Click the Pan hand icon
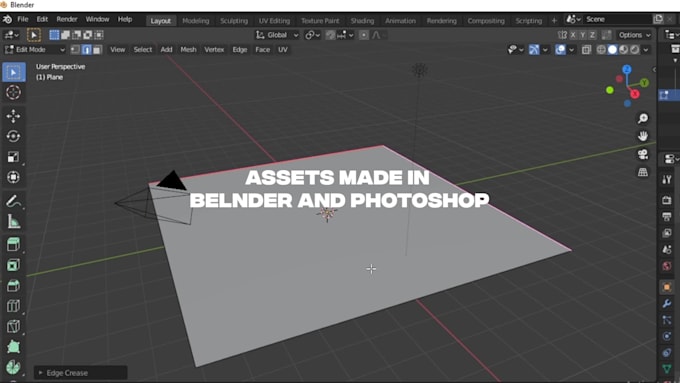680x383 pixels. coord(643,136)
